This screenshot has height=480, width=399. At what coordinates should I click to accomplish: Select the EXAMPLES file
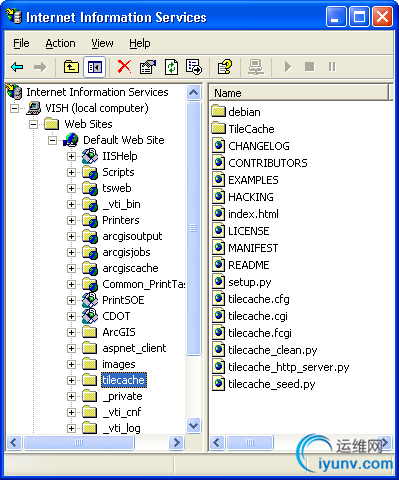pos(253,180)
